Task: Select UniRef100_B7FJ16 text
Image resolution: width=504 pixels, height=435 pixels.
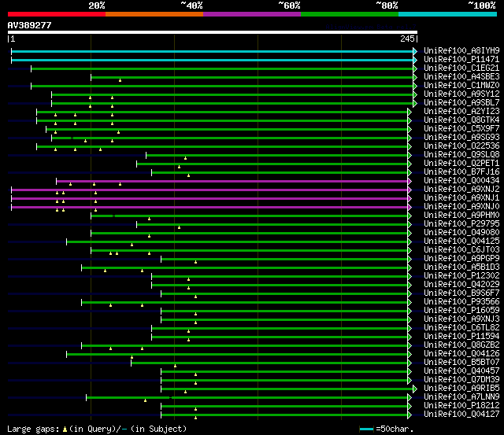Action: coord(461,172)
